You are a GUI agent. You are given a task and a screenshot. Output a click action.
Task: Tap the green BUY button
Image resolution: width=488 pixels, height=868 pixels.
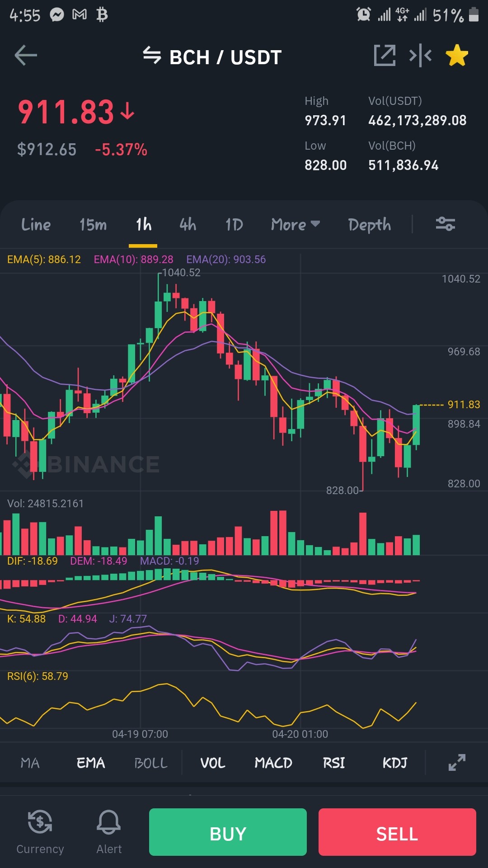point(228,832)
